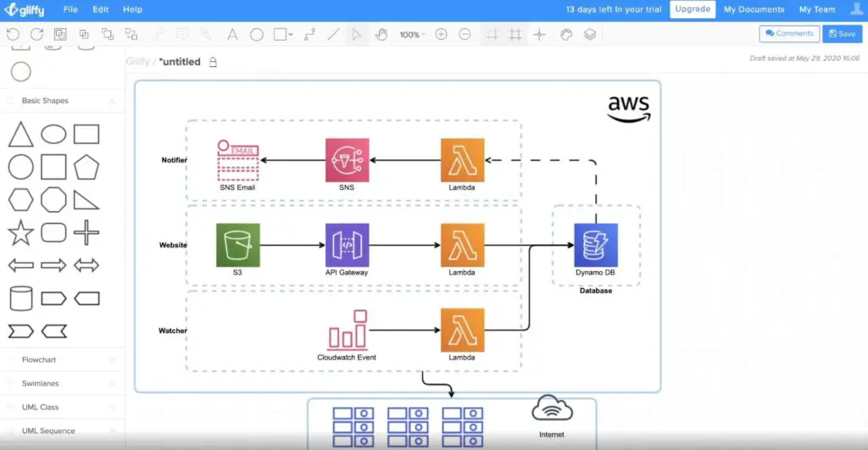Screen dimensions: 868x450
Task: Click the Undo arrow in the toolbar
Action: 13,34
